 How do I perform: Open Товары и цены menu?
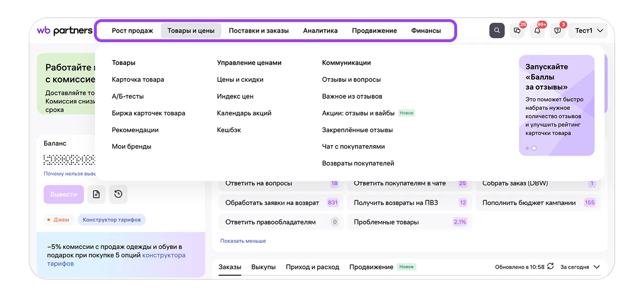coord(191,31)
